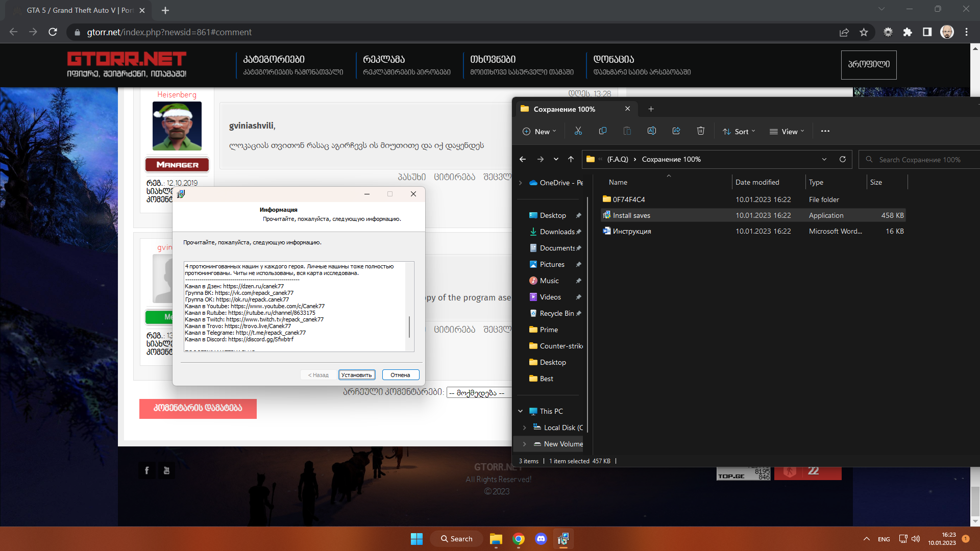Open the Sort dropdown in File Explorer

[x=739, y=132]
